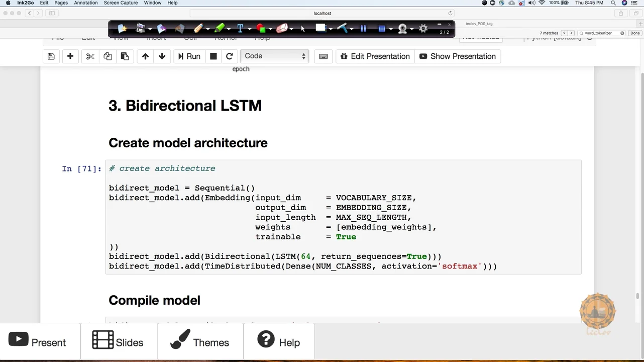Move the selected cell down
The height and width of the screenshot is (362, 644).
162,56
